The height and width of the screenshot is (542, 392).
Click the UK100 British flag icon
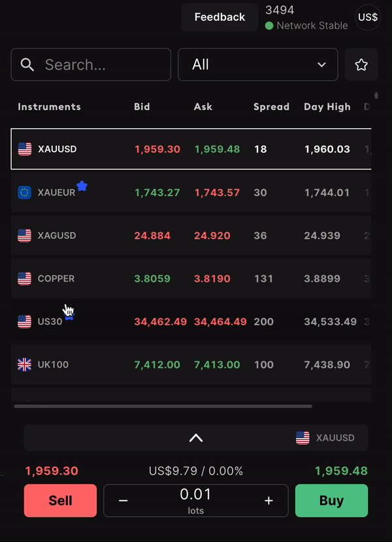pyautogui.click(x=25, y=365)
